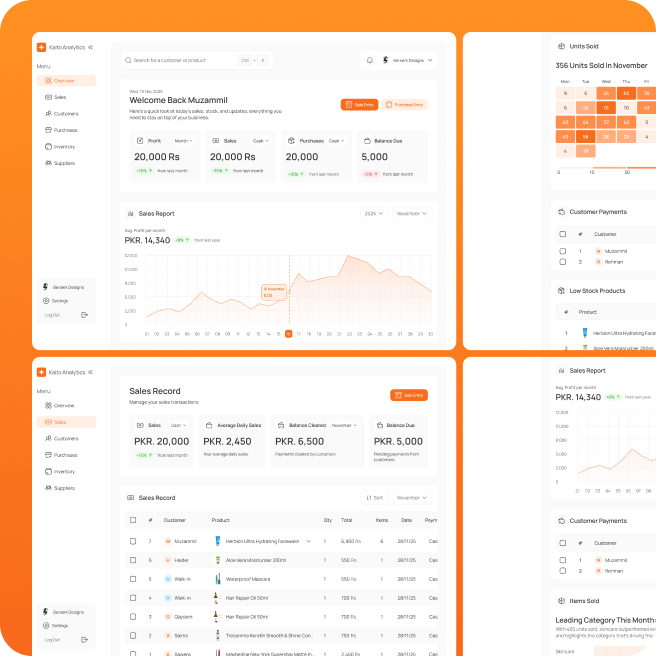
Task: Click the notification bell icon
Action: (x=370, y=61)
